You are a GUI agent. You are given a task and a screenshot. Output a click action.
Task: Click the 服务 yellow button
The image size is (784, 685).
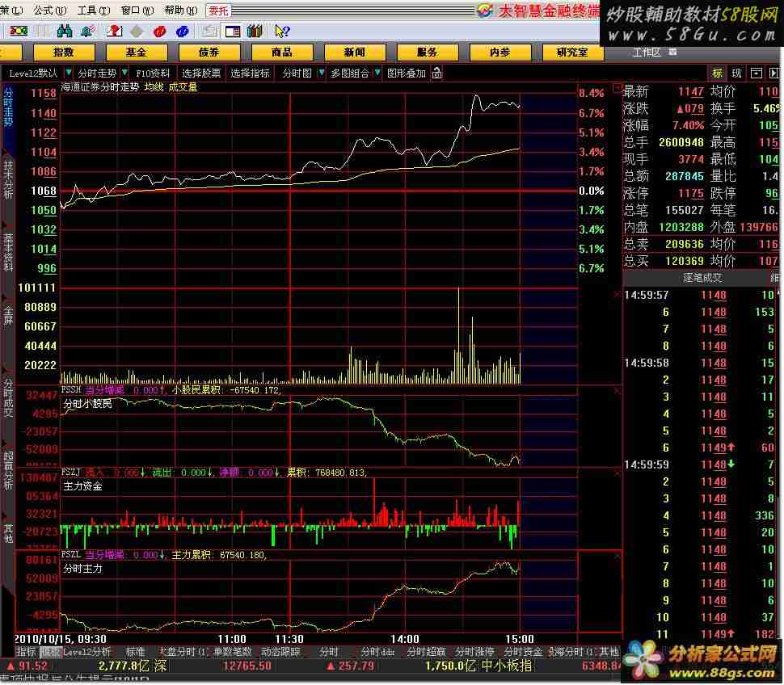click(x=427, y=52)
